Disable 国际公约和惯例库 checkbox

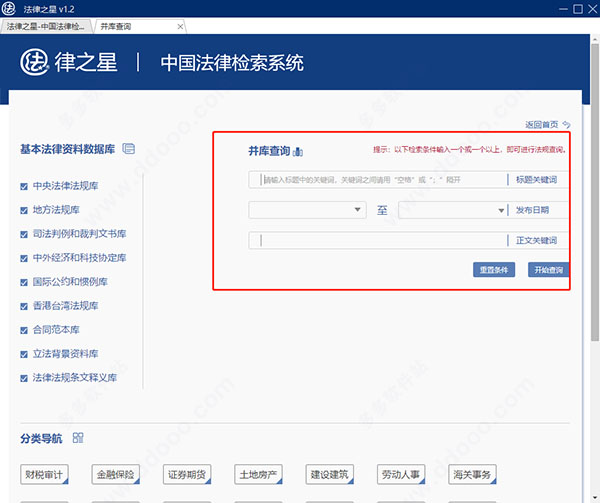click(x=24, y=282)
